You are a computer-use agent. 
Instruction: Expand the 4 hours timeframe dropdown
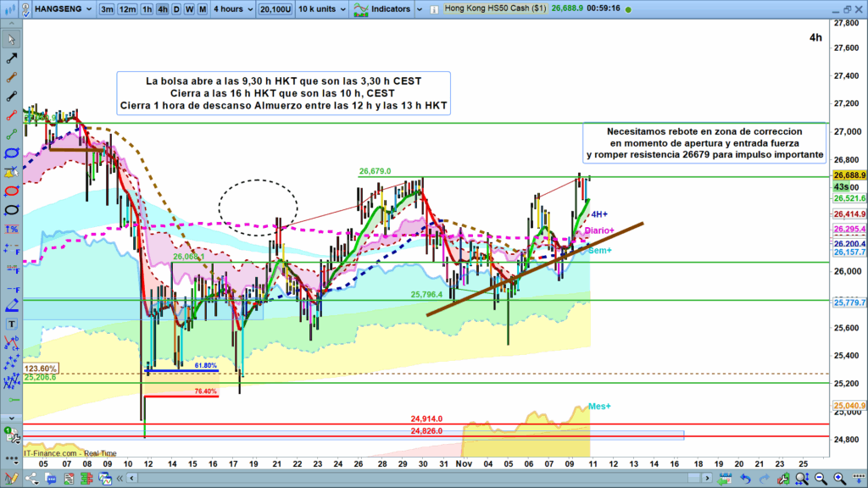click(x=231, y=9)
